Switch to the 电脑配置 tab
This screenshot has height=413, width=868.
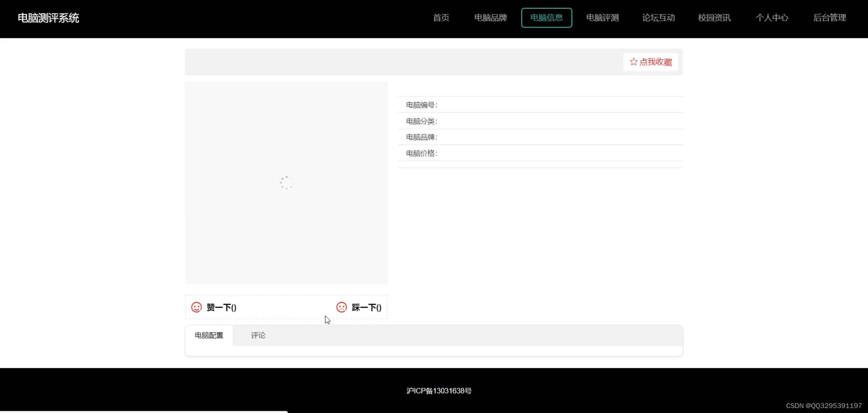click(x=209, y=335)
